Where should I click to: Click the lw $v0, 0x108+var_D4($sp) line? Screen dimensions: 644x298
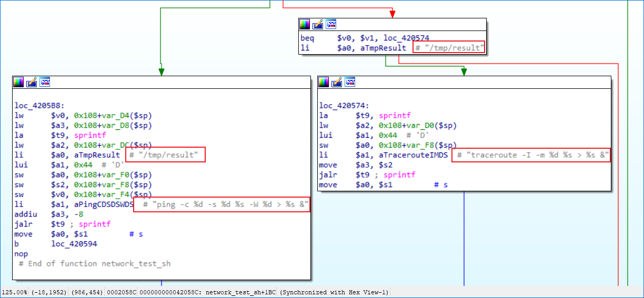tap(83, 116)
